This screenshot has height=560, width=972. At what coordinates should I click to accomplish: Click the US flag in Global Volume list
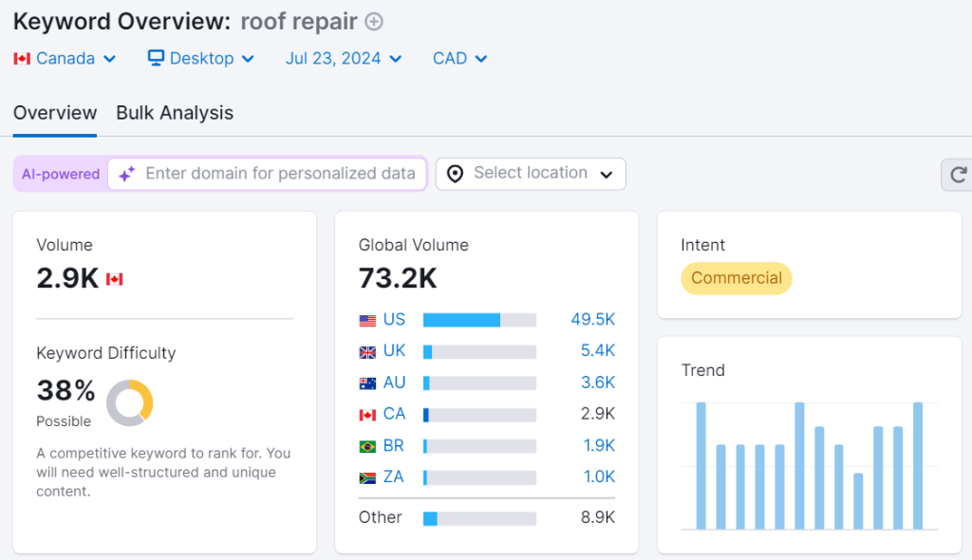point(367,319)
